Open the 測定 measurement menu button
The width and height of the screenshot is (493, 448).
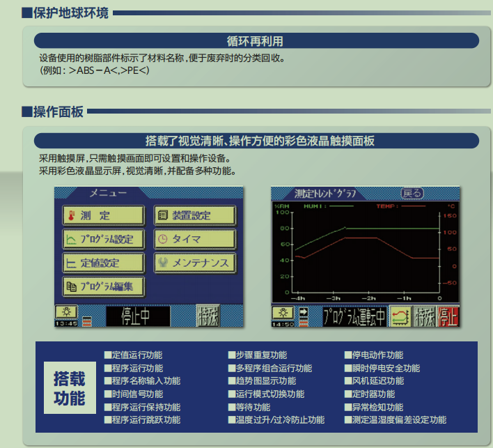click(x=104, y=215)
